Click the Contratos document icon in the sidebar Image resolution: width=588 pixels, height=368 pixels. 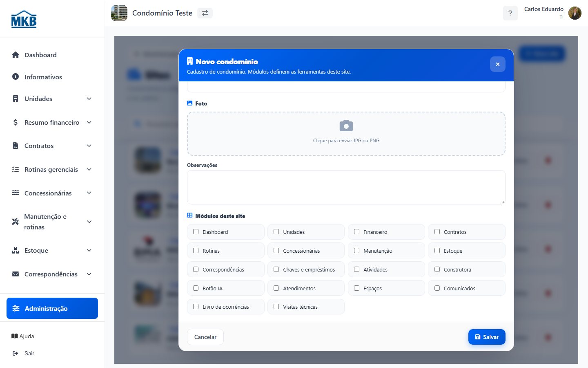[16, 146]
